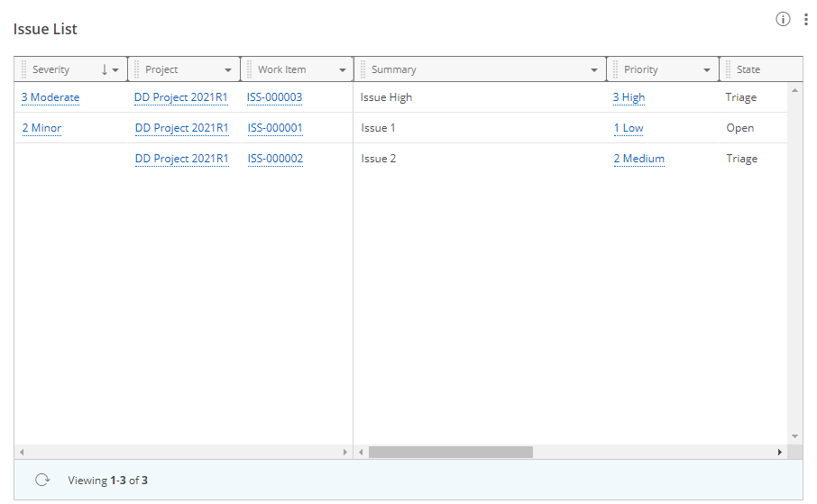Click DD Project 2021R1 link for ISS-000001
This screenshot has width=817, height=504.
(181, 128)
